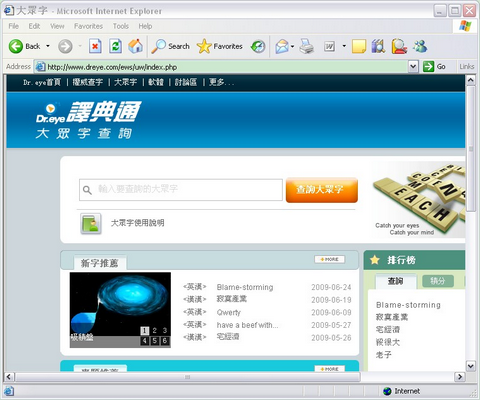Click the orange 查詢大眾字 button
This screenshot has width=480, height=400.
tap(322, 190)
